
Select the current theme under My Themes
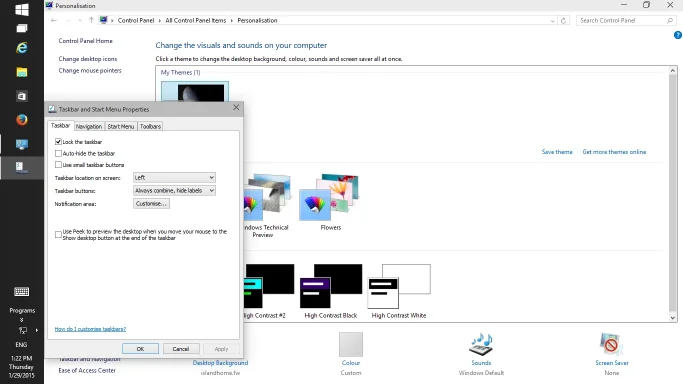point(195,92)
